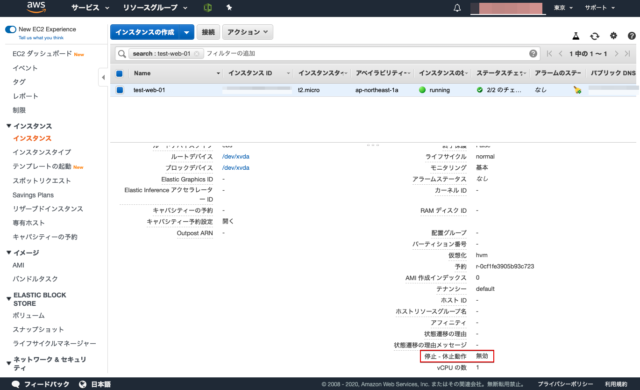Select the test-web-01 name cell

(149, 90)
